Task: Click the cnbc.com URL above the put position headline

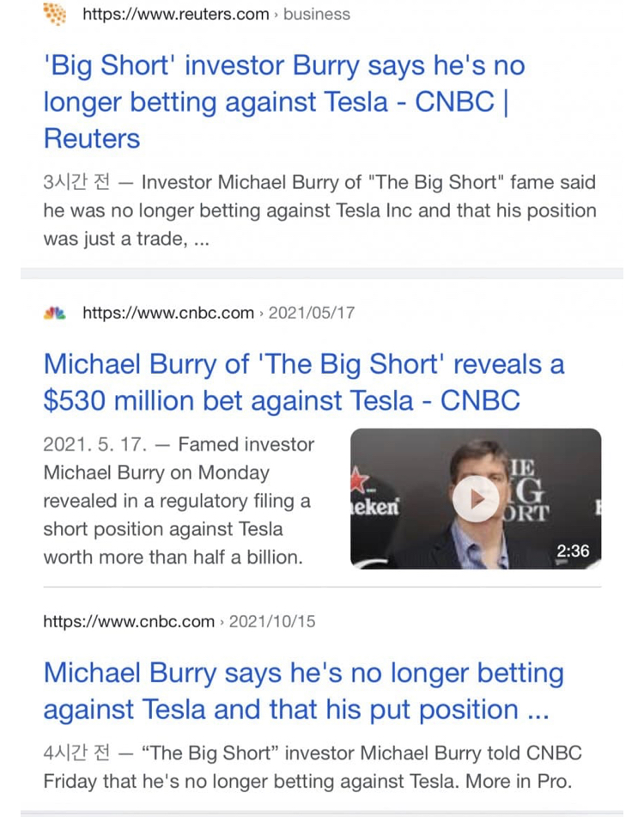Action: [x=129, y=621]
